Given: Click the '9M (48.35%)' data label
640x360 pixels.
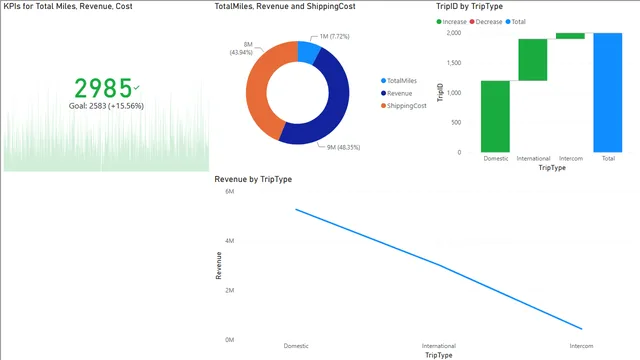Looking at the screenshot, I should point(343,147).
